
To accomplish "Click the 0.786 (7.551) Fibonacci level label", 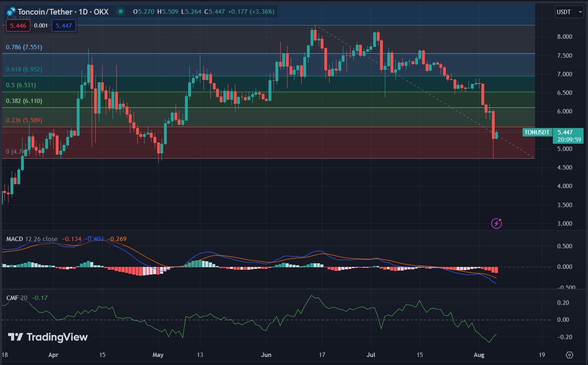I will (x=24, y=47).
